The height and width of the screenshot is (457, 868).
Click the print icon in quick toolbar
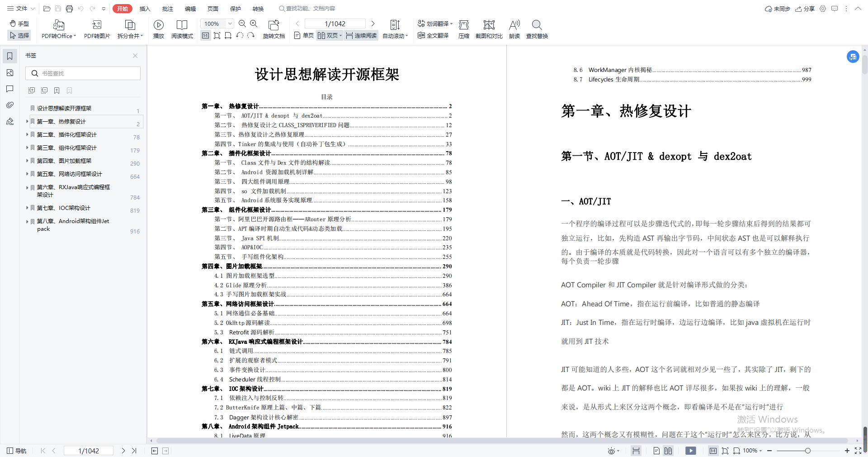pyautogui.click(x=69, y=9)
